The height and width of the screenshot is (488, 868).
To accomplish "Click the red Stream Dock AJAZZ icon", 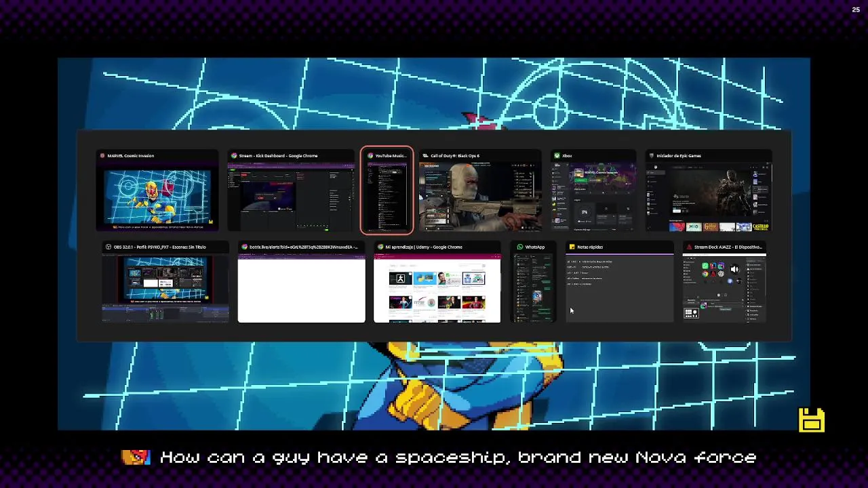I will coord(688,247).
